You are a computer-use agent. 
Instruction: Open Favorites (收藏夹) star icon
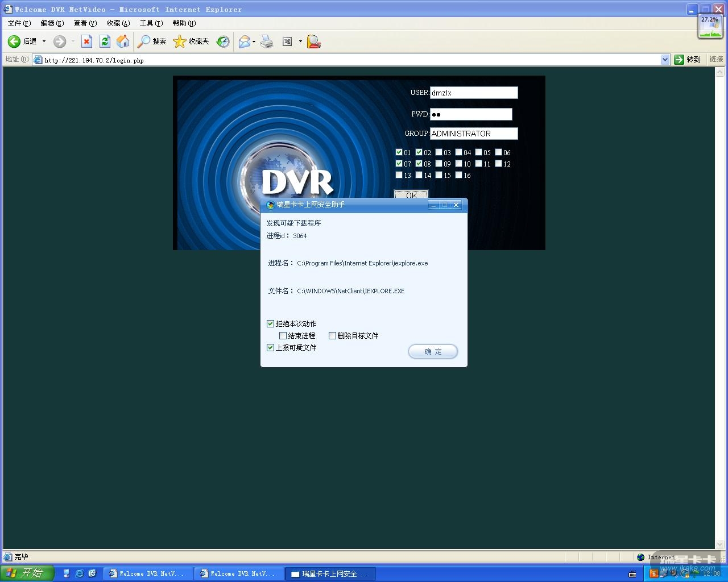191,41
